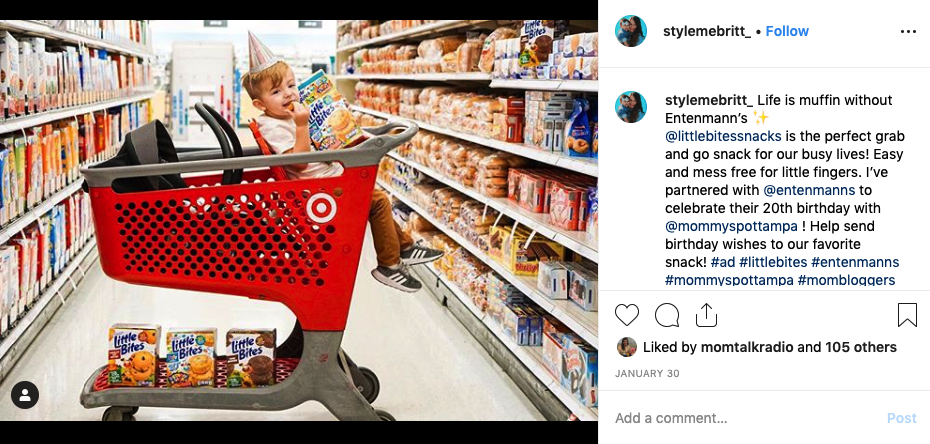This screenshot has width=930, height=444.
Task: Show tagged people via photo person icon
Action: click(25, 395)
